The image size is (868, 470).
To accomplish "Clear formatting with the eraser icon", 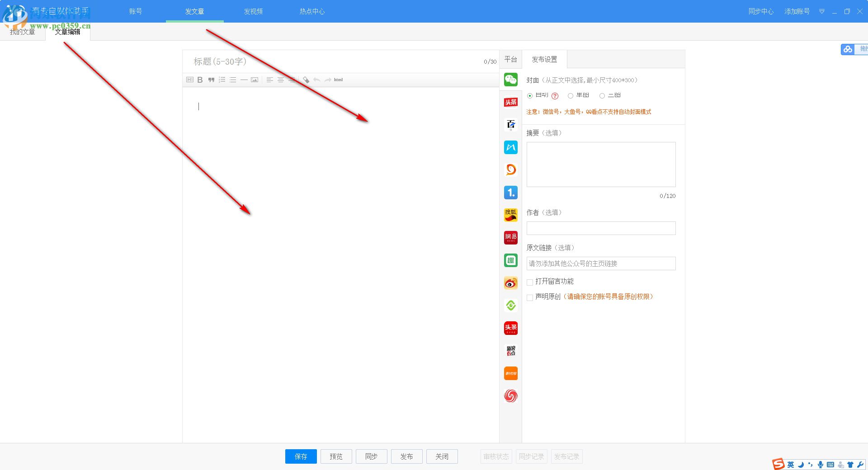I will (x=306, y=80).
